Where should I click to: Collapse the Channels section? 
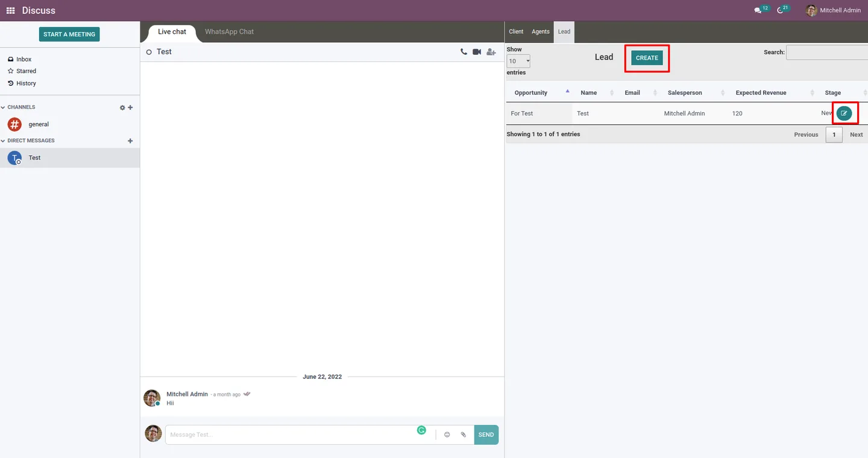pos(3,107)
